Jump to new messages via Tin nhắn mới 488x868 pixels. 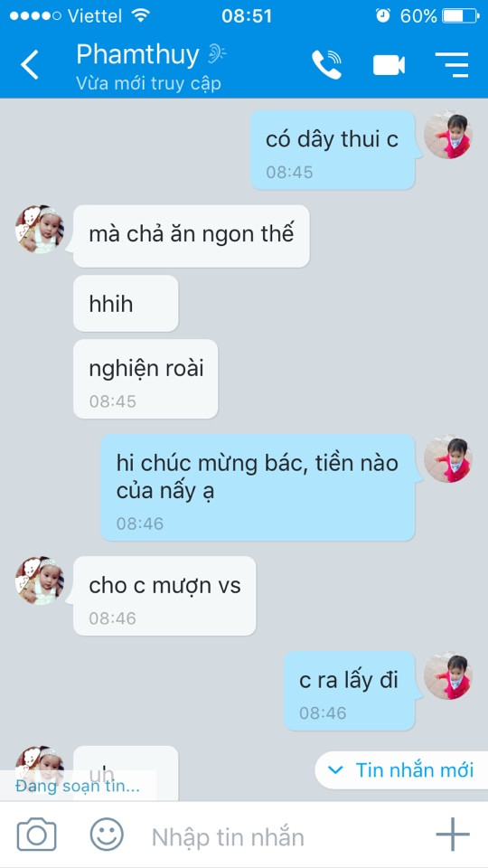[400, 770]
